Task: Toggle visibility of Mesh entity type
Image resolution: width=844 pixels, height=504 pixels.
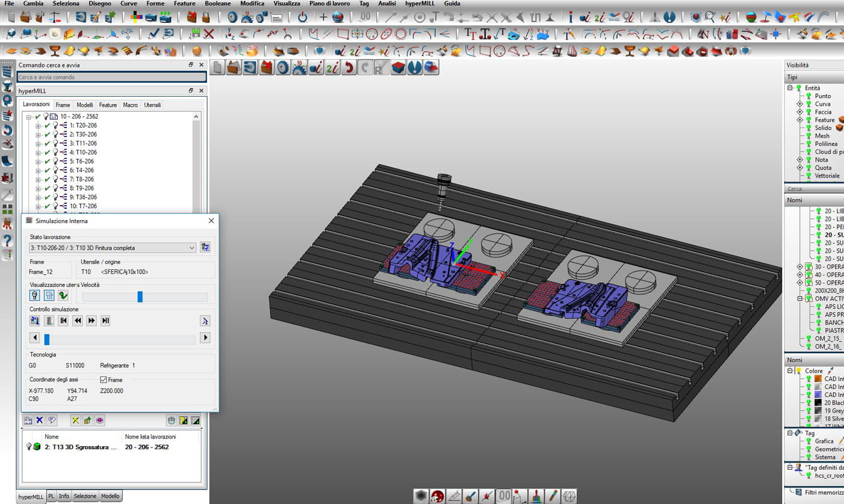Action: [x=808, y=136]
